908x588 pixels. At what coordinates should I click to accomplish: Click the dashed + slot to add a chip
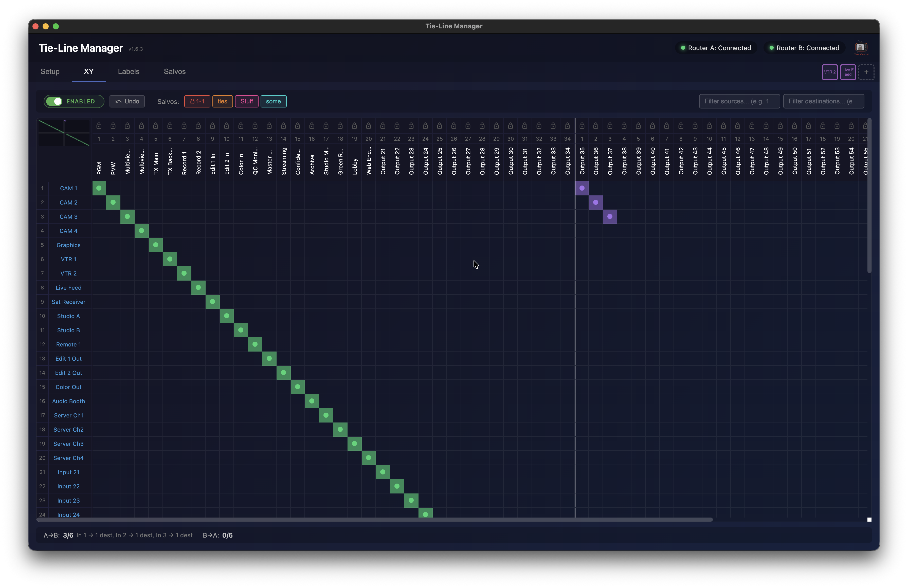coord(866,72)
